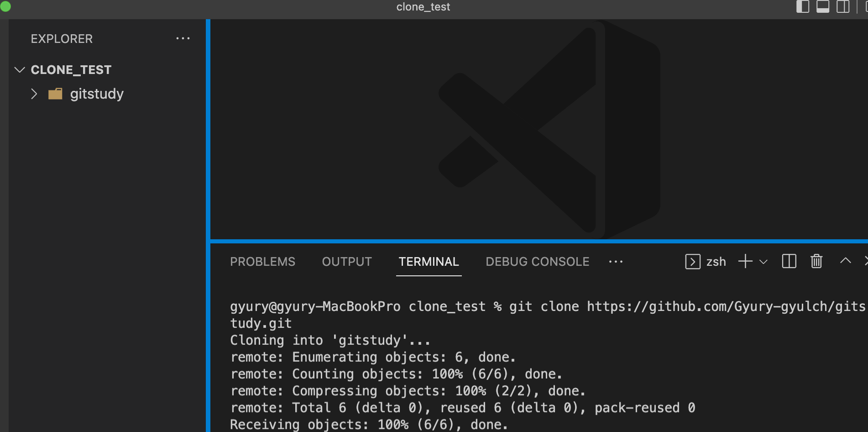The width and height of the screenshot is (868, 432).
Task: Switch to the TERMINAL tab
Action: [429, 262]
